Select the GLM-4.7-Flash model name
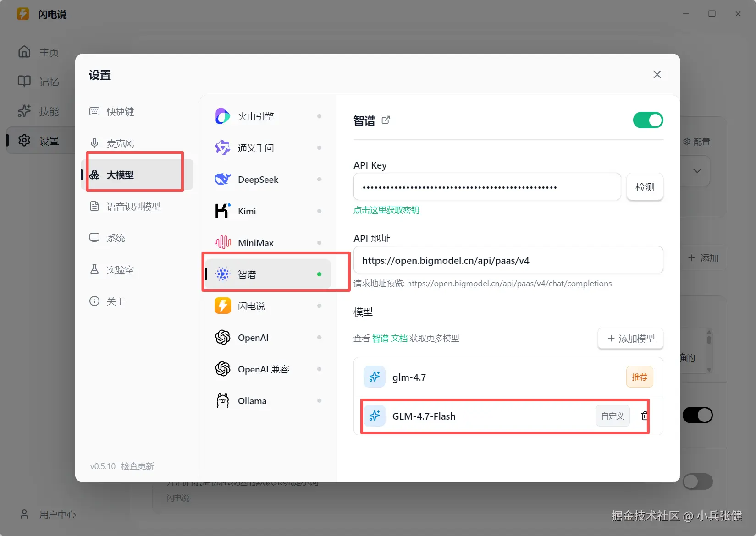Screen dimensions: 756x536 (x=424, y=416)
